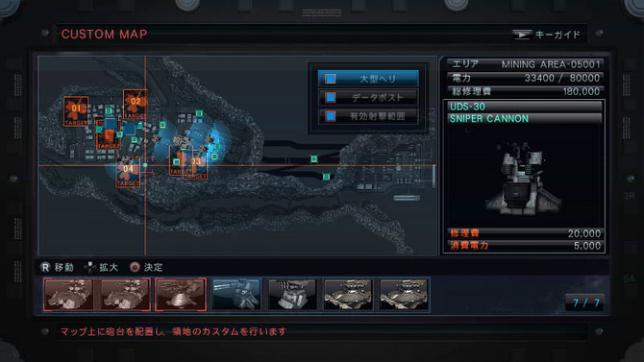Screen dimensions: 644x362
Task: Click the 消費電力 5,000 row
Action: (525, 246)
